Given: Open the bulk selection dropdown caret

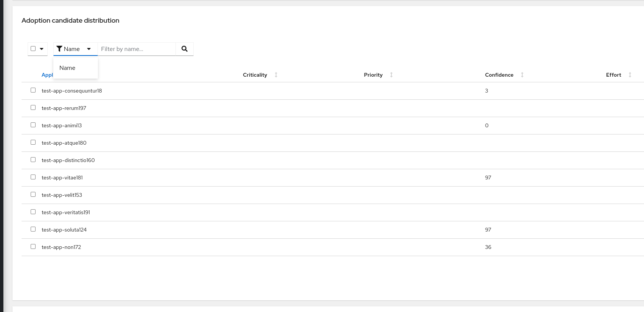Looking at the screenshot, I should tap(42, 49).
